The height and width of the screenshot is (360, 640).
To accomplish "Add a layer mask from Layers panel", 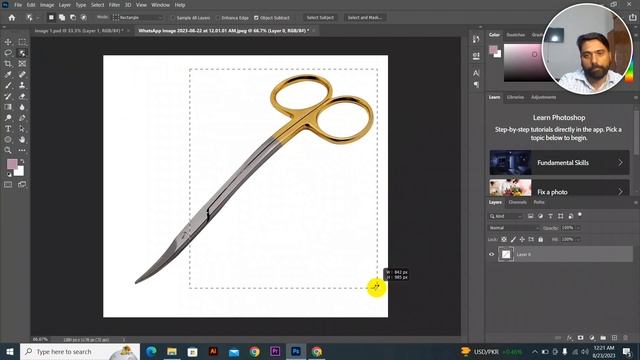I will point(581,338).
